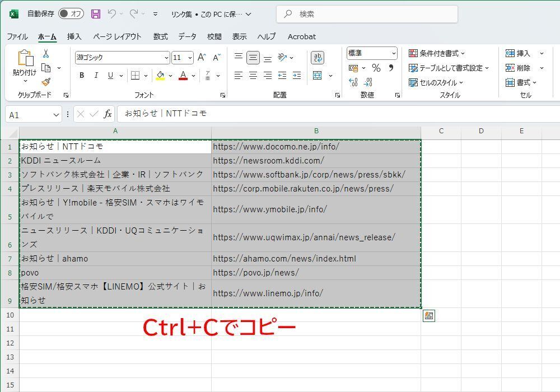Click the Delete (削除) cells button
Viewport: 560px width, 392px height.
point(518,68)
